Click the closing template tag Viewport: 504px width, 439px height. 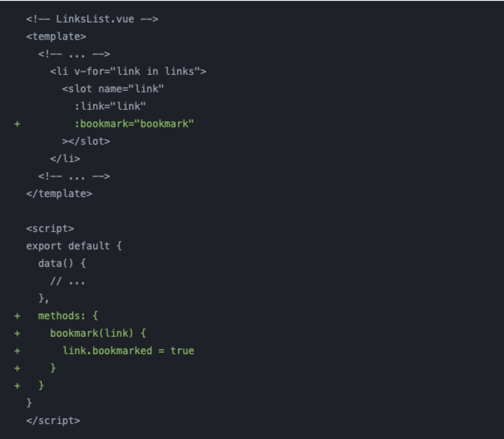coord(59,194)
